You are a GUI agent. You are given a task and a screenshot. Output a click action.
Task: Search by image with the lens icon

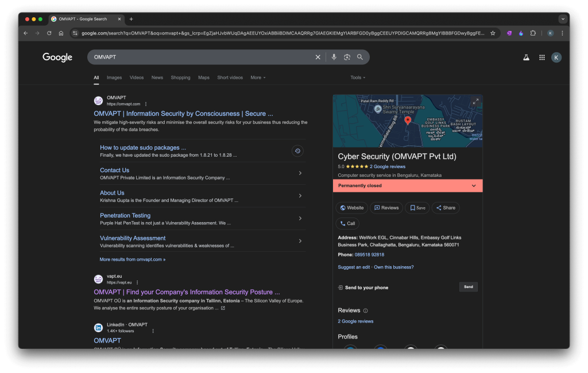(347, 57)
